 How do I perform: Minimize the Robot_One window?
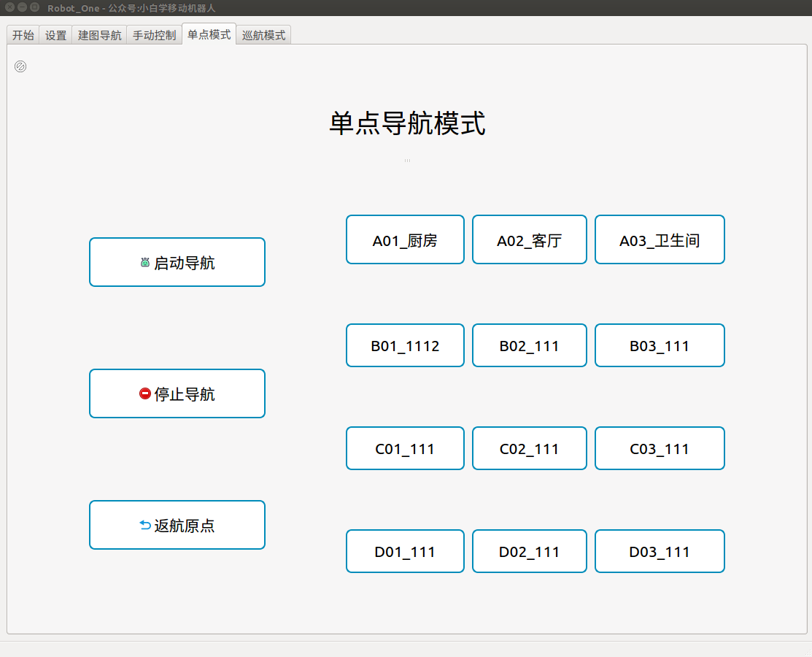tap(23, 7)
